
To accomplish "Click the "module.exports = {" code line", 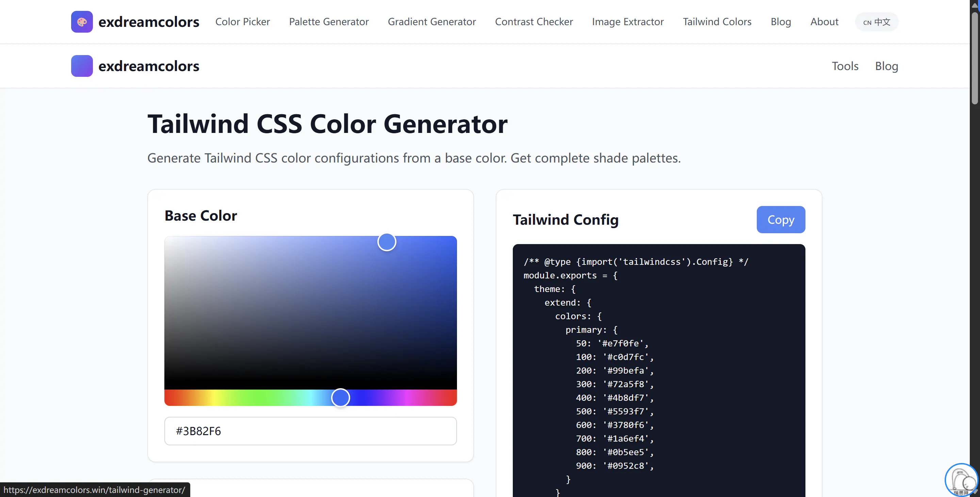I will click(x=570, y=275).
